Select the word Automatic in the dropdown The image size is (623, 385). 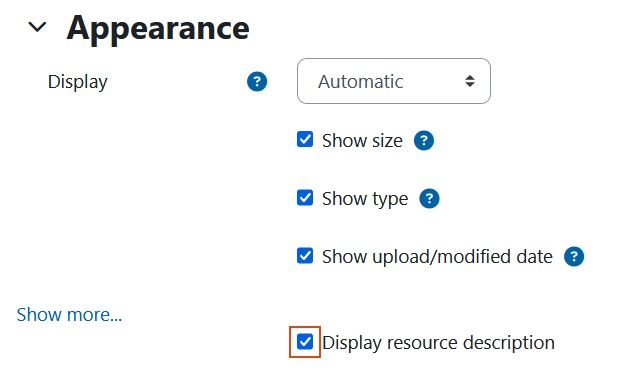coord(360,82)
